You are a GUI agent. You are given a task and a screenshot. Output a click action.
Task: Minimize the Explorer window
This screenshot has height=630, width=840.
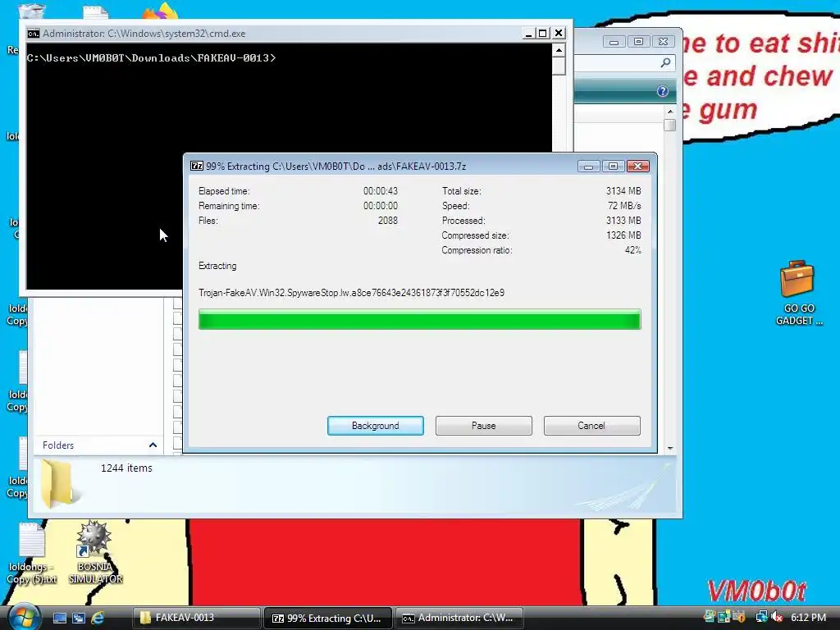click(x=614, y=42)
